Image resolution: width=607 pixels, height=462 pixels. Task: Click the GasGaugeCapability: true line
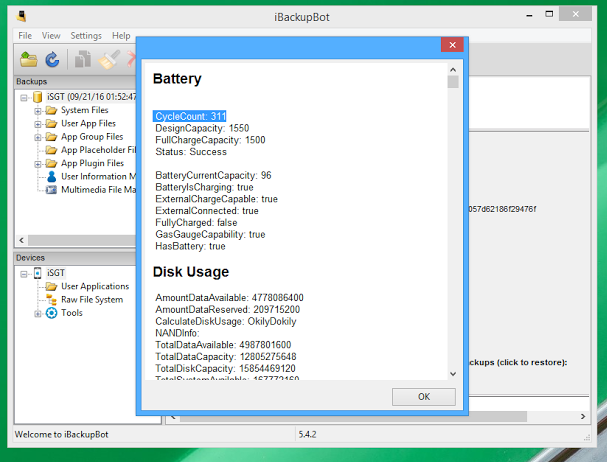[210, 234]
